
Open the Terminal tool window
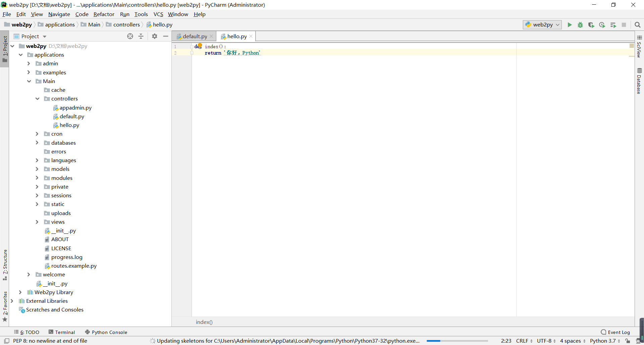(x=62, y=332)
